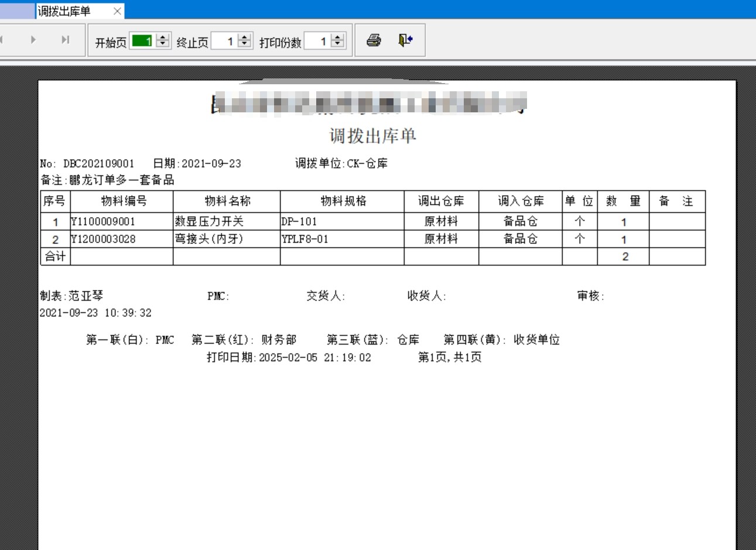The image size is (756, 550).
Task: Click material code Y1100009001 in the table
Action: pos(104,222)
